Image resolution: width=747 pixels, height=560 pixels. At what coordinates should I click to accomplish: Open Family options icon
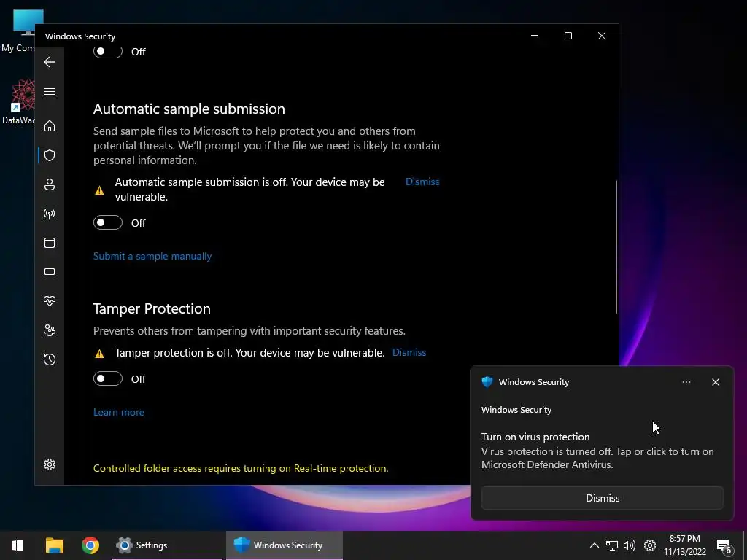(x=50, y=330)
